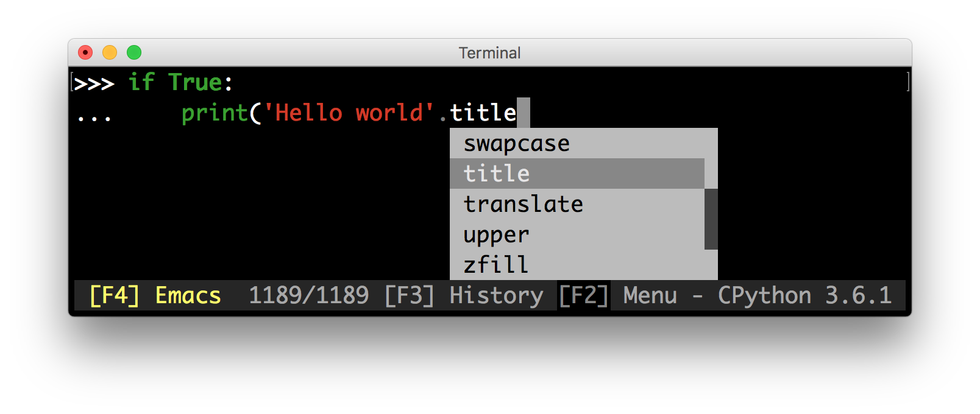This screenshot has width=980, height=414.
Task: Choose the highlighted 'title' completion
Action: (577, 174)
